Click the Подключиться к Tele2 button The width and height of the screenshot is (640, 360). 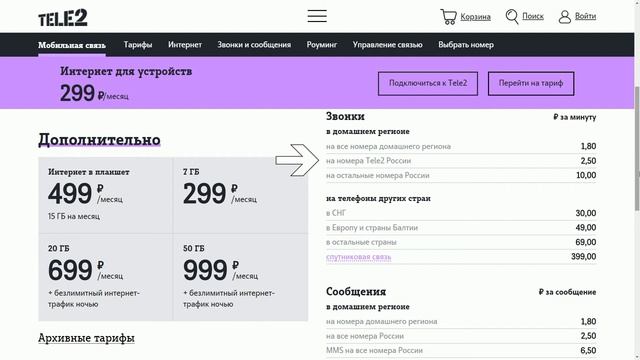click(x=428, y=83)
